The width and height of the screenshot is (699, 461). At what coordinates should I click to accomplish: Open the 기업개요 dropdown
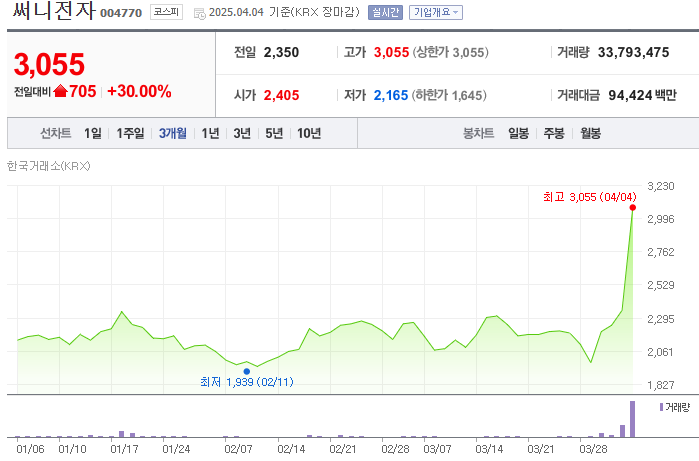(436, 12)
